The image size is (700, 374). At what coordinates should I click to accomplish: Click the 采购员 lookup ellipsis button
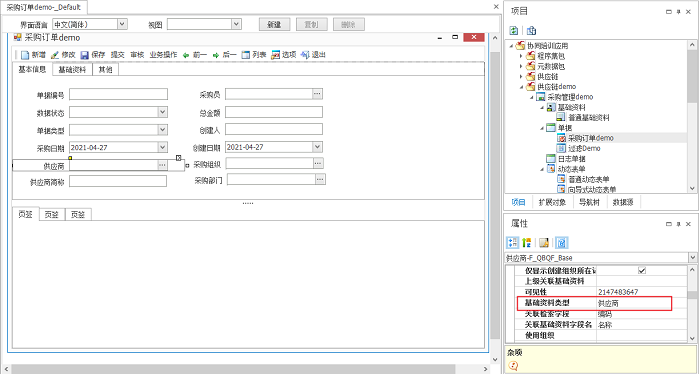pyautogui.click(x=317, y=93)
